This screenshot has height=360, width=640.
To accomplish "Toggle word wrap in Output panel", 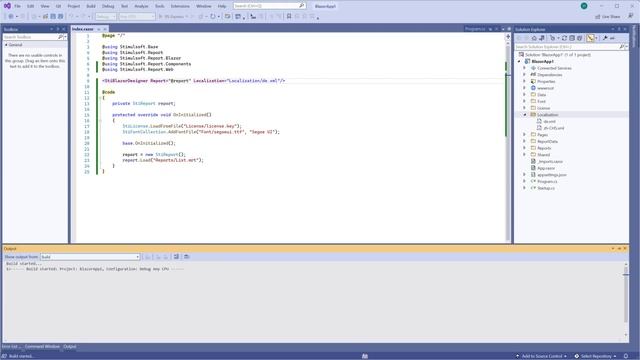I will (187, 257).
